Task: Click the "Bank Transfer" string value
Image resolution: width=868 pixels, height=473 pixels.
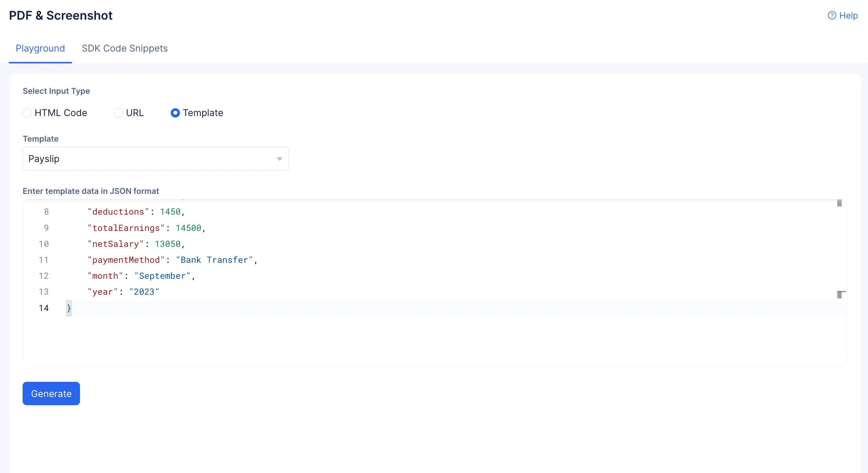Action: coord(214,260)
